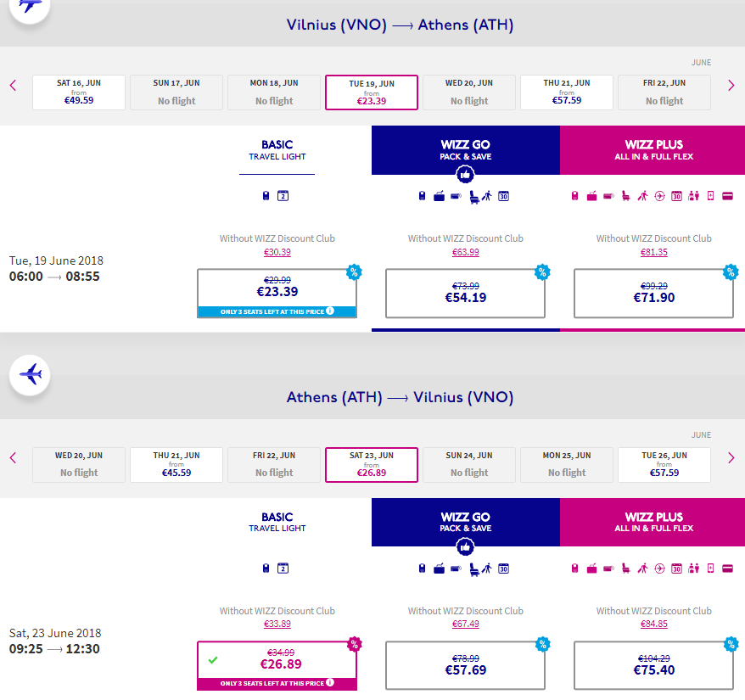Click the airplane icon beside Athens to Vilnius
This screenshot has height=700, width=745.
click(30, 375)
